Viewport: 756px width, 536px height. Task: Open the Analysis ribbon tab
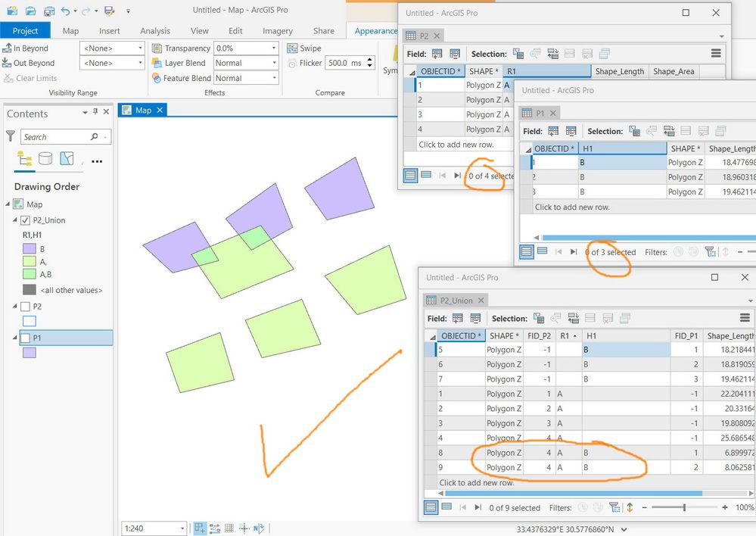155,31
